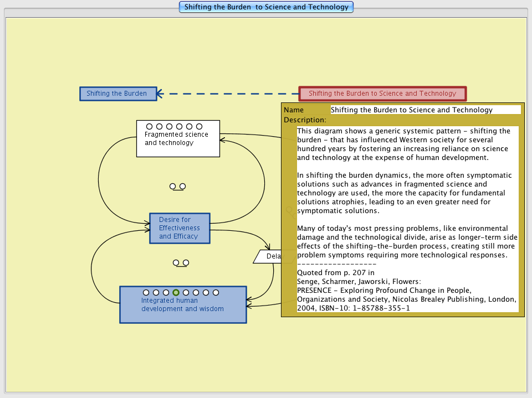Click last circle in Fragmented science node
The width and height of the screenshot is (532, 398).
click(199, 127)
